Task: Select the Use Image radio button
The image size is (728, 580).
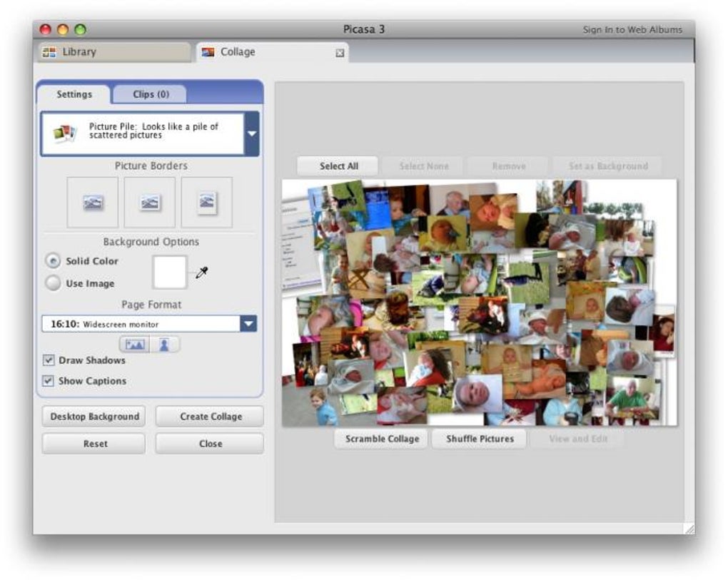Action: pyautogui.click(x=54, y=283)
